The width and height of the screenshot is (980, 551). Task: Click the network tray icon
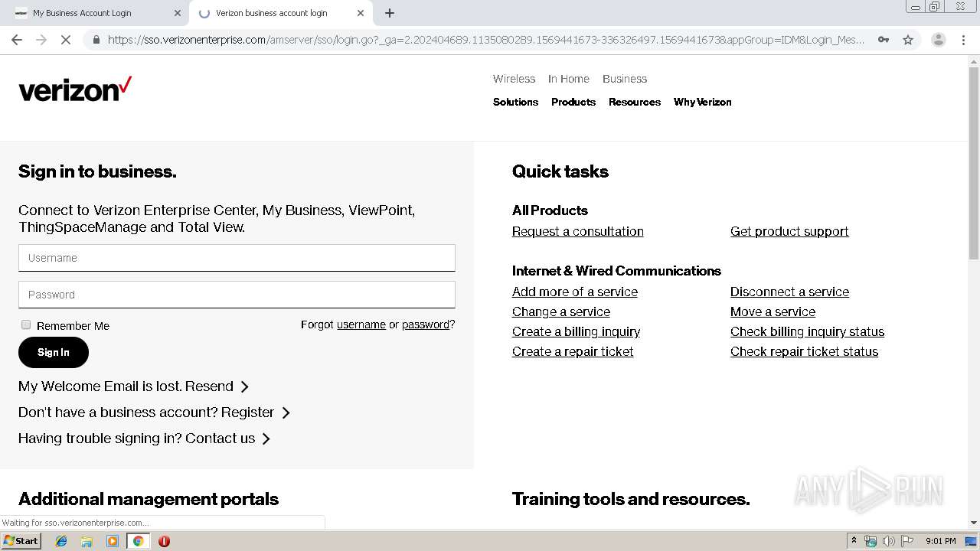pyautogui.click(x=871, y=541)
